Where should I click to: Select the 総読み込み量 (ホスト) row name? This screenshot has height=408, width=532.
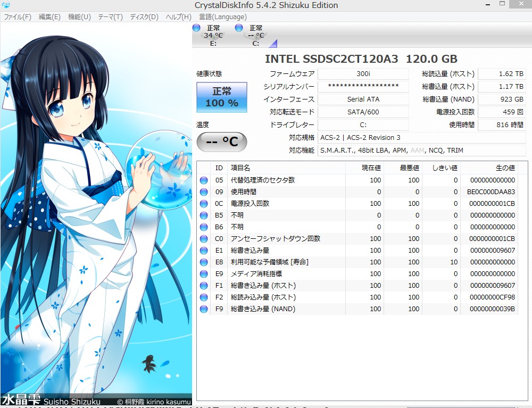click(263, 297)
